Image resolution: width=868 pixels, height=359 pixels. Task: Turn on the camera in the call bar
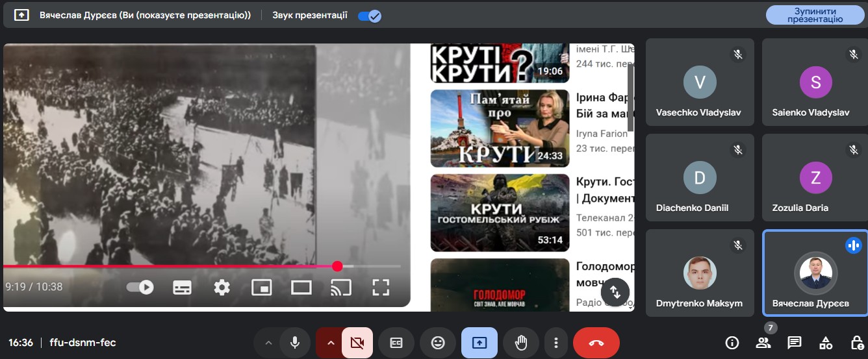(x=357, y=343)
